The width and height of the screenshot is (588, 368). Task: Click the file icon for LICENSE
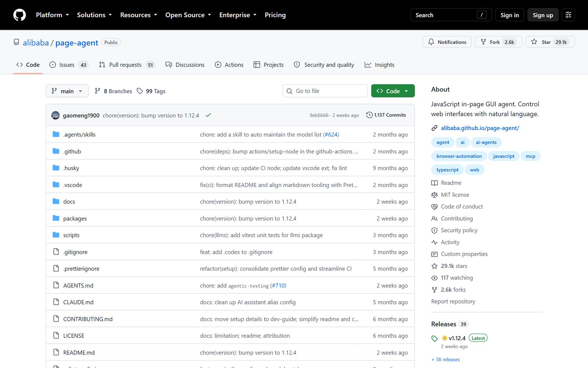[56, 336]
